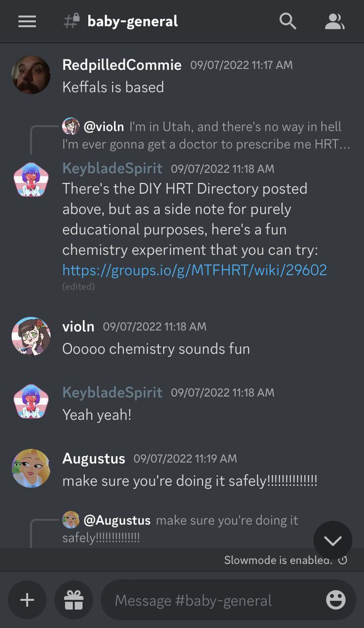The height and width of the screenshot is (628, 364).
Task: Jump to replied @Augustus message preview
Action: (x=181, y=529)
